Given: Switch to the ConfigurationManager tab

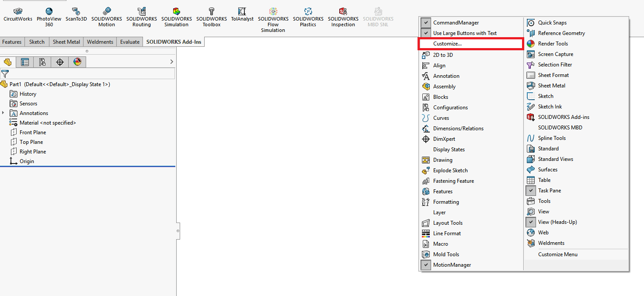Looking at the screenshot, I should (42, 62).
